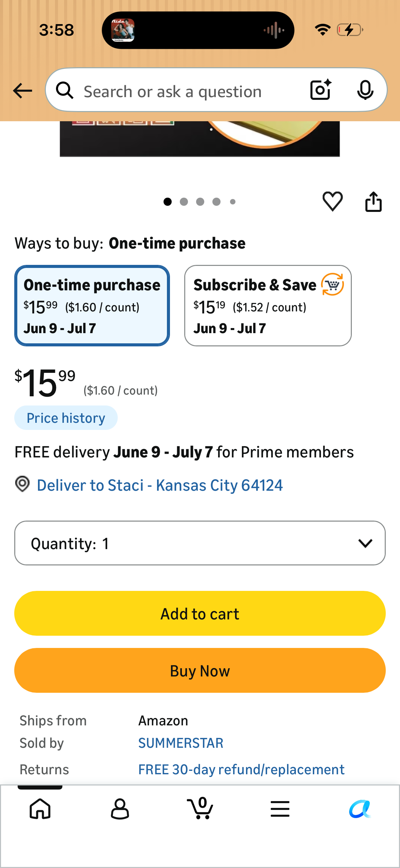This screenshot has height=868, width=400.
Task: Open camera lens search icon
Action: coord(321,90)
